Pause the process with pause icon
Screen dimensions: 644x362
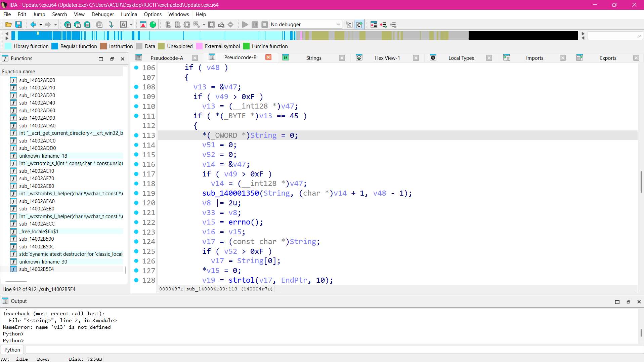[x=255, y=25]
